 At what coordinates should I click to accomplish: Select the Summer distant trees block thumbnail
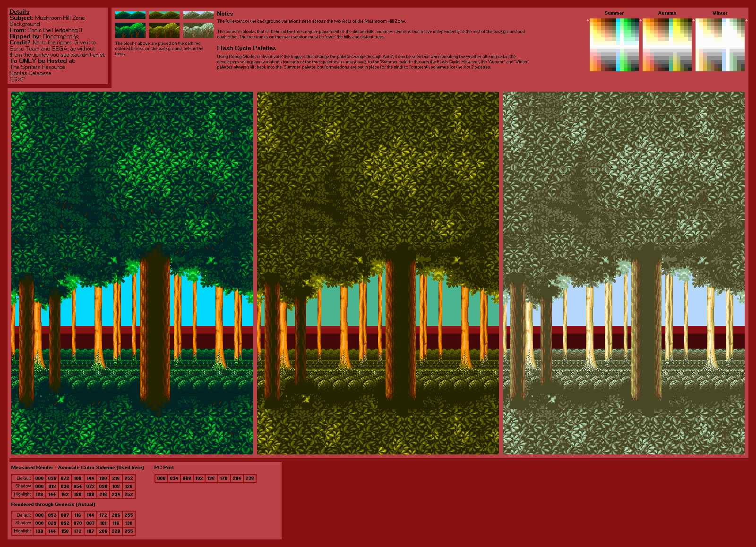tap(130, 30)
